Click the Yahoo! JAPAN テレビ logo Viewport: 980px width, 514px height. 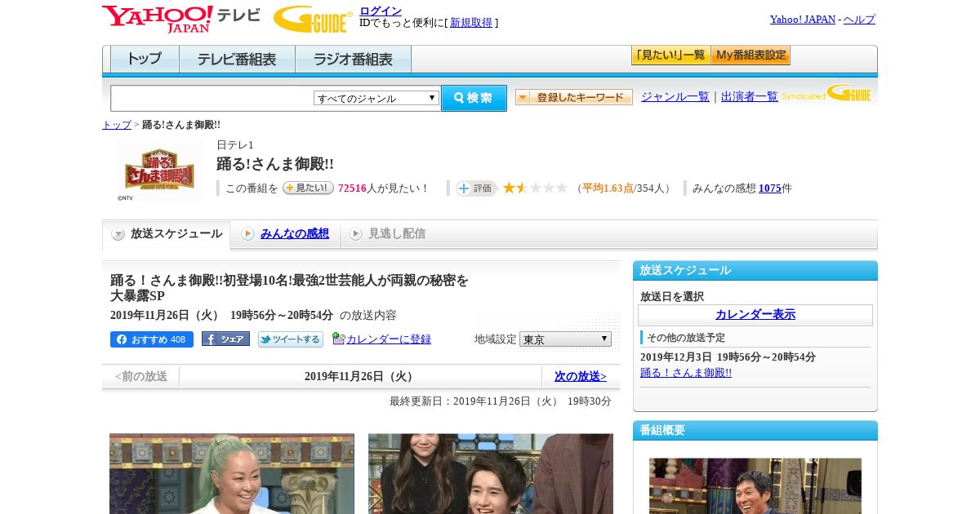(181, 19)
